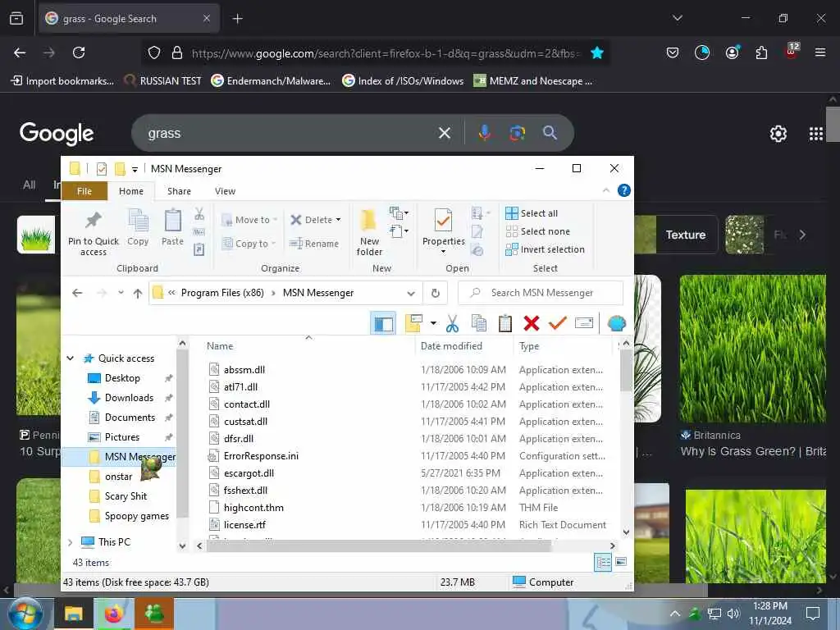The width and height of the screenshot is (840, 630).
Task: Open the Delete dropdown arrow
Action: pos(338,220)
